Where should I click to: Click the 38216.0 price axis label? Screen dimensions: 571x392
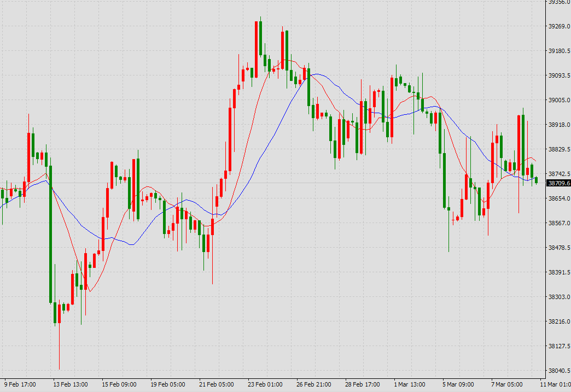click(559, 321)
